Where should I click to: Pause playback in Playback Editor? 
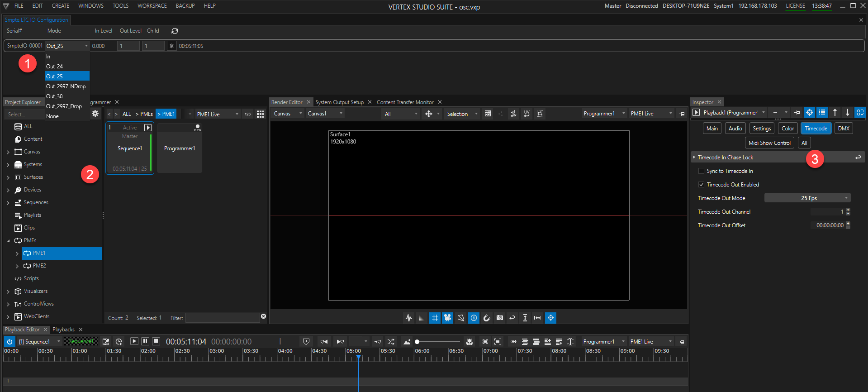(145, 341)
